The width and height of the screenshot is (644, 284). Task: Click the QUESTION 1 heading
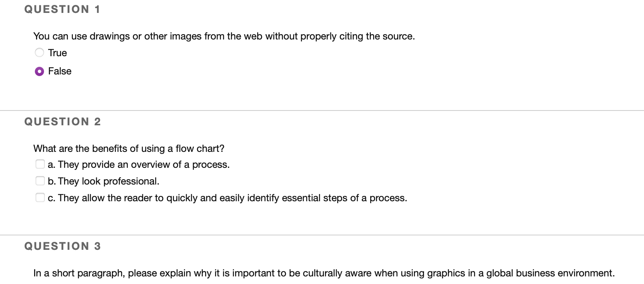(62, 9)
